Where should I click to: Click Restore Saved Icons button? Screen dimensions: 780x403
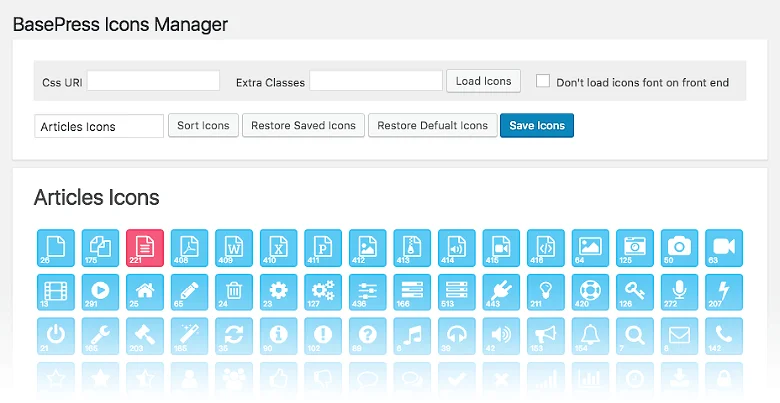click(x=303, y=125)
